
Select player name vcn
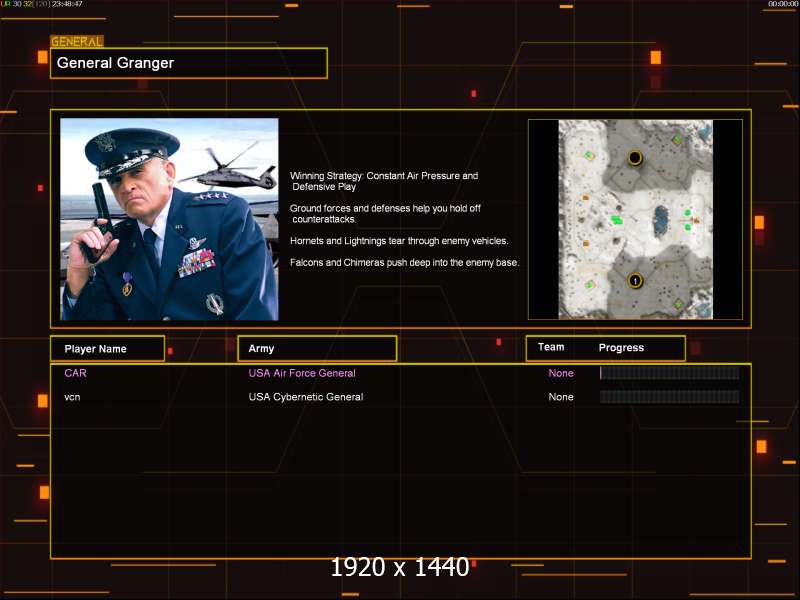72,397
